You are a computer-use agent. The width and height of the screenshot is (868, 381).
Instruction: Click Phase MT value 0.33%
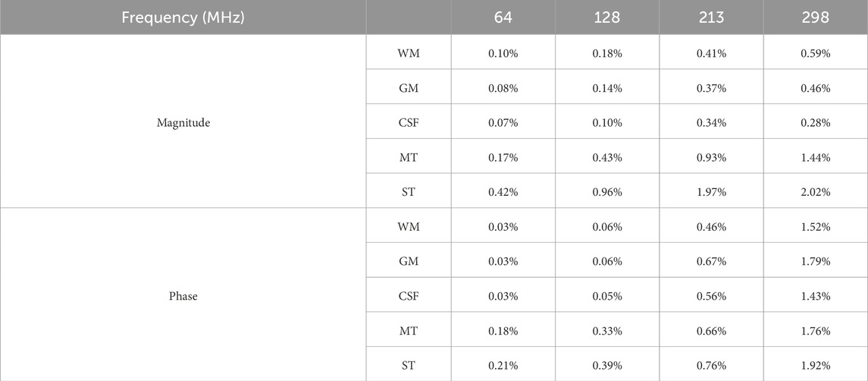pyautogui.click(x=606, y=330)
